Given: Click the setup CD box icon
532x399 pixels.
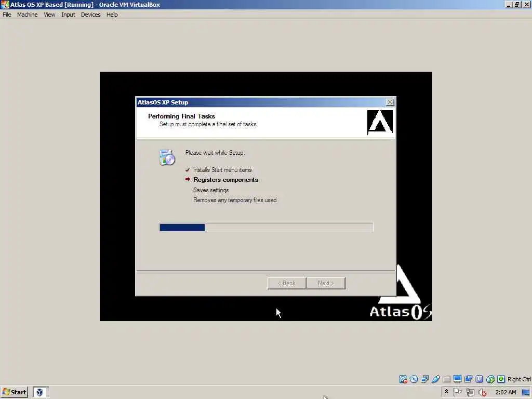Looking at the screenshot, I should click(x=167, y=157).
